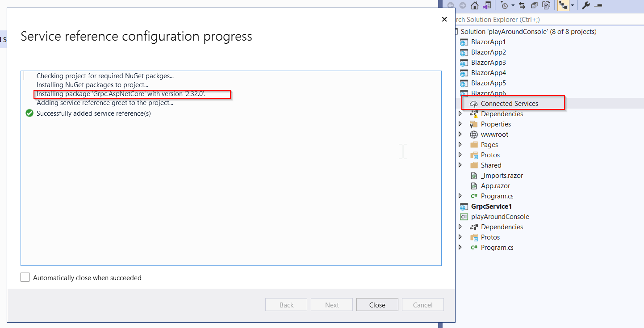Click the green success checkmark in the dialog

(x=29, y=114)
